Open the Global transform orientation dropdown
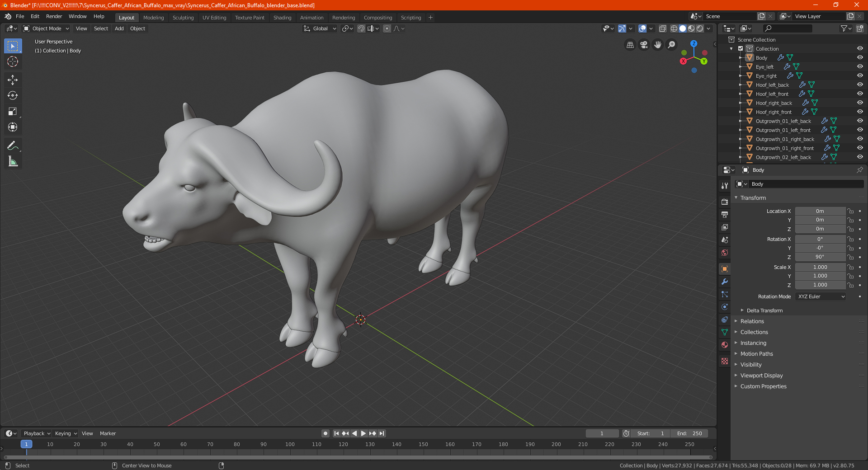This screenshot has width=868, height=470. pos(320,28)
